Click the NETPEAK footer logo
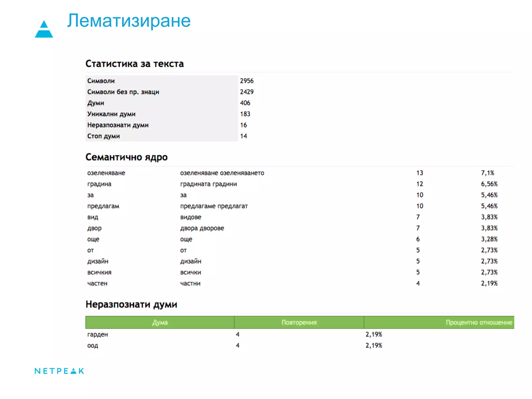 (x=59, y=371)
